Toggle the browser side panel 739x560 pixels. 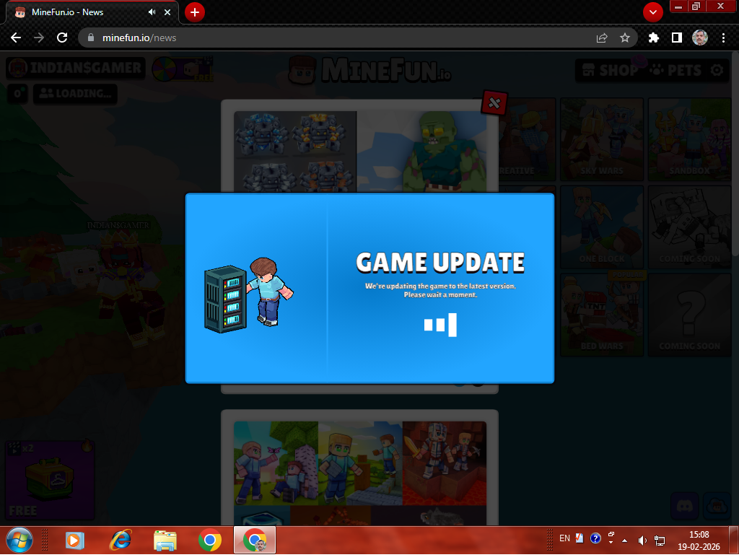tap(677, 38)
